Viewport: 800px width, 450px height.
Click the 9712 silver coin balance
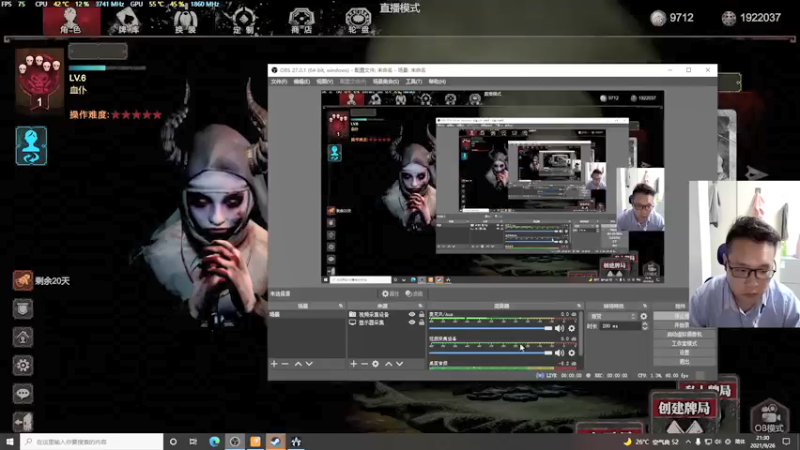point(672,18)
